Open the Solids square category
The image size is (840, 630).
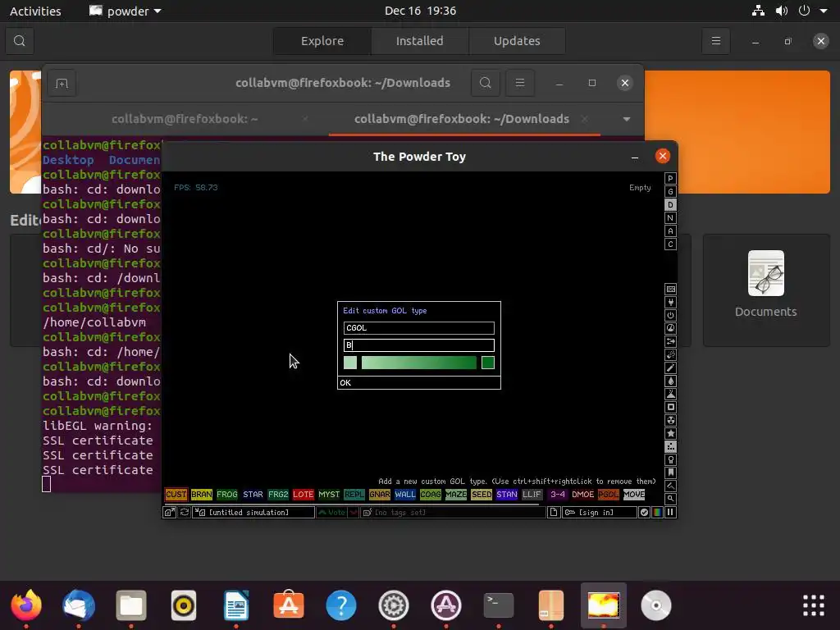[x=670, y=407]
